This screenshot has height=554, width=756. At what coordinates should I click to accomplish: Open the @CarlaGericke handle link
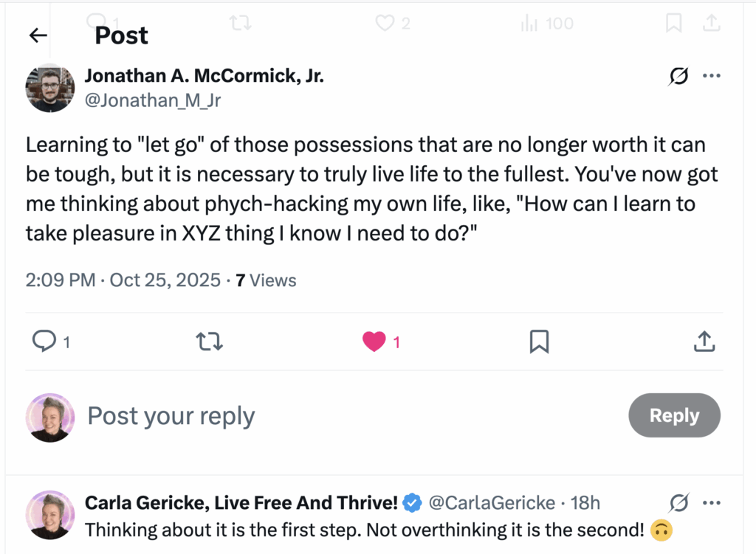coord(492,503)
